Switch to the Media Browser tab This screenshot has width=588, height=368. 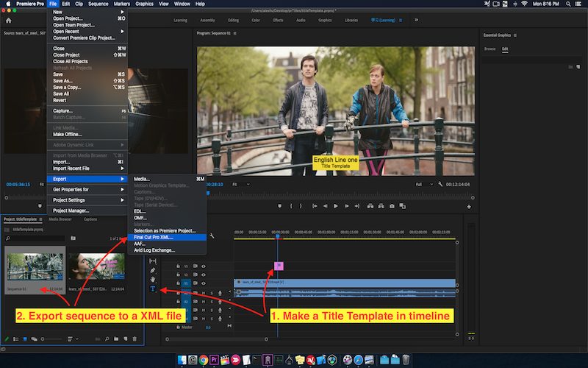click(x=60, y=219)
